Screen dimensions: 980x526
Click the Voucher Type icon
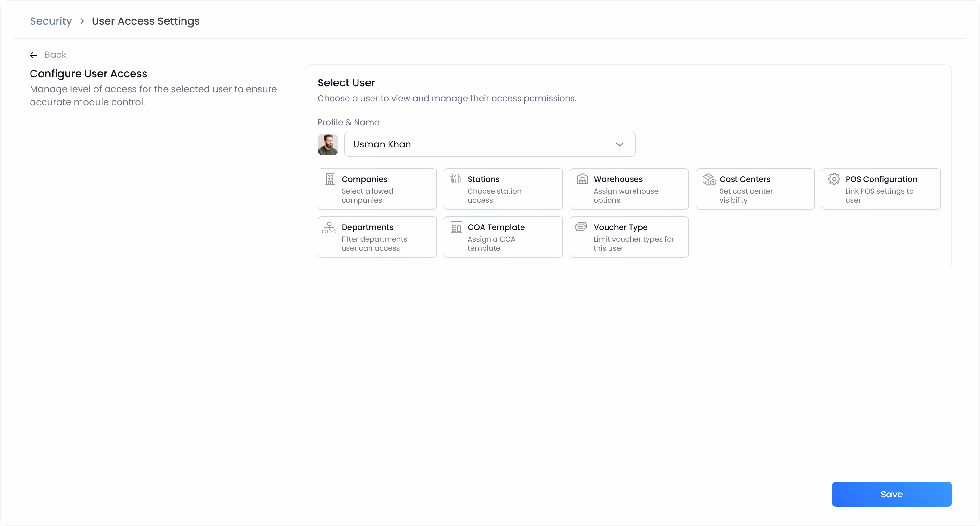point(581,227)
